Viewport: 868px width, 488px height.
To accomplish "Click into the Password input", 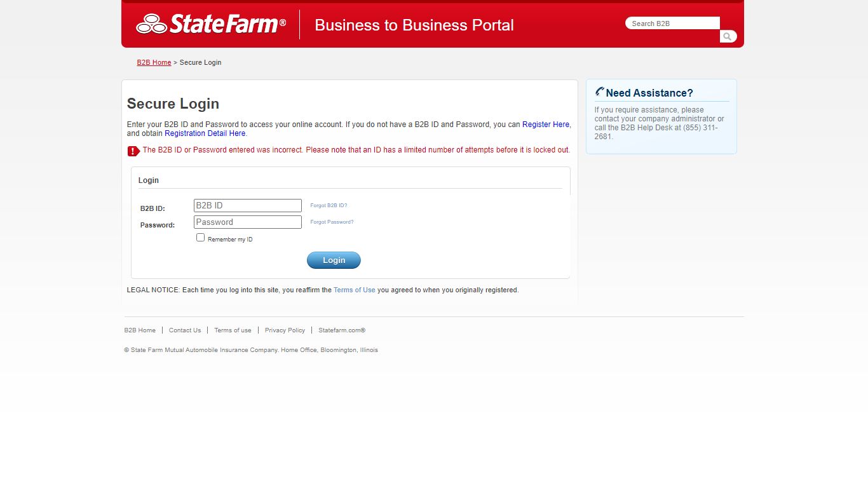I will coord(248,222).
